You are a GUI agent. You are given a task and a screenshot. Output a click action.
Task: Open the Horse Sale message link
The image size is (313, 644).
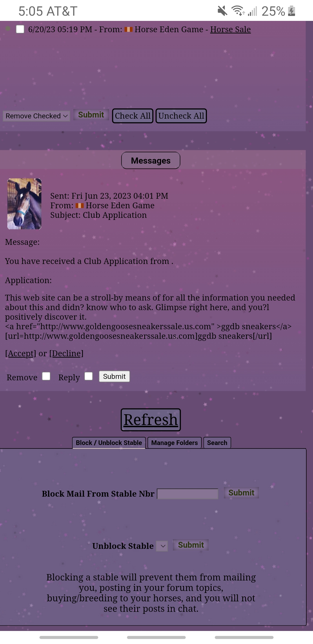coord(230,29)
